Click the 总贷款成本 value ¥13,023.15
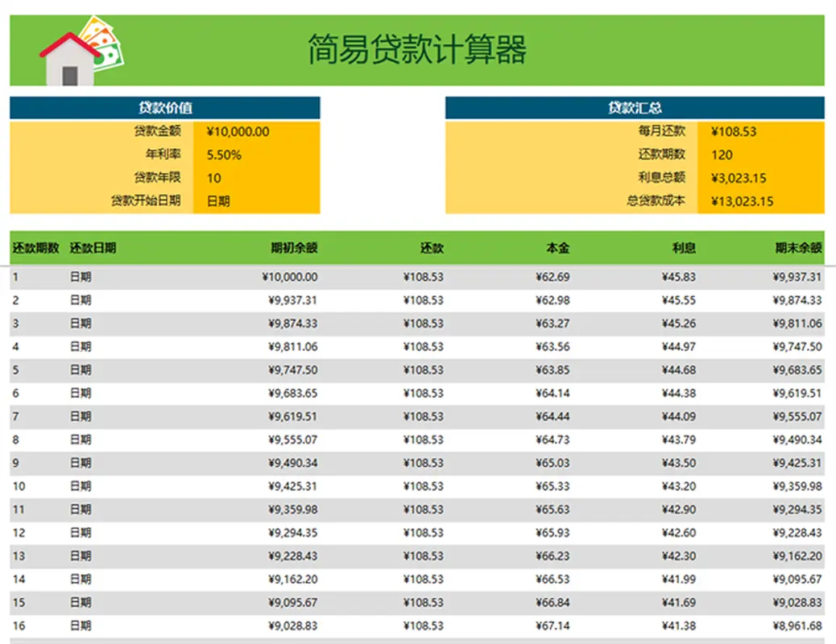This screenshot has height=644, width=836. [742, 201]
